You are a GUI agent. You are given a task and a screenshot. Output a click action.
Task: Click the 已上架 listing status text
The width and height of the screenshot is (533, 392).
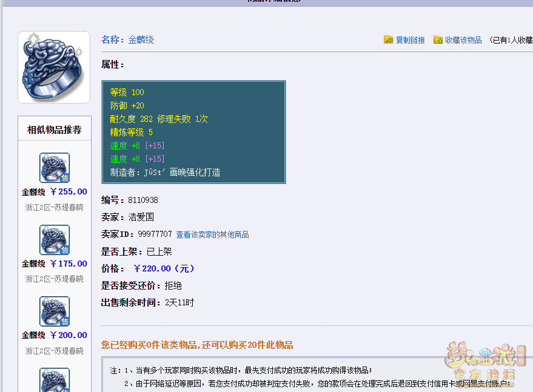(x=159, y=251)
